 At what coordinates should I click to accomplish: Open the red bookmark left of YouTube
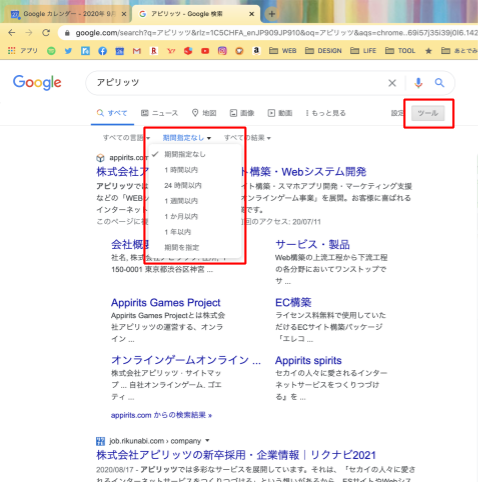[188, 51]
